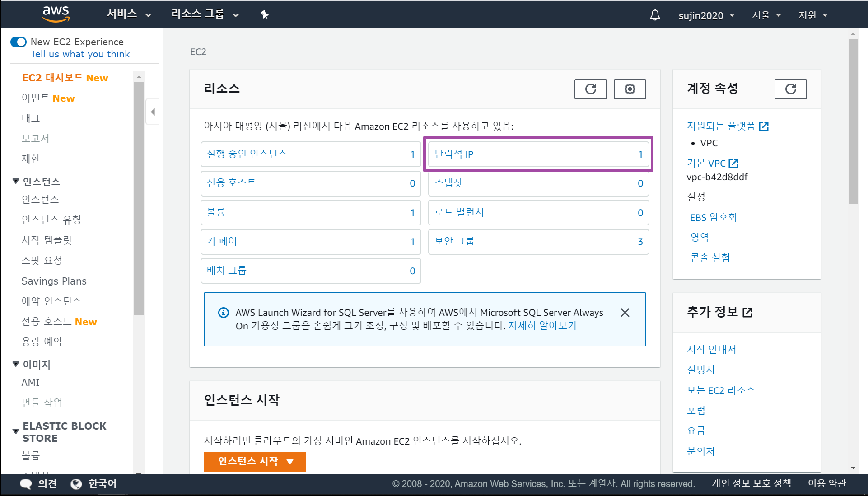Open the 모든 EC2 리소스 link
868x496 pixels.
tap(721, 390)
